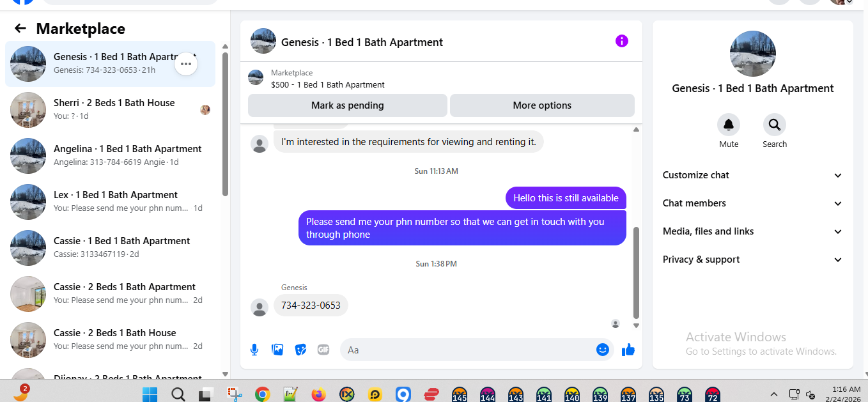Open Firefox from the taskbar
The width and height of the screenshot is (868, 402).
click(318, 394)
